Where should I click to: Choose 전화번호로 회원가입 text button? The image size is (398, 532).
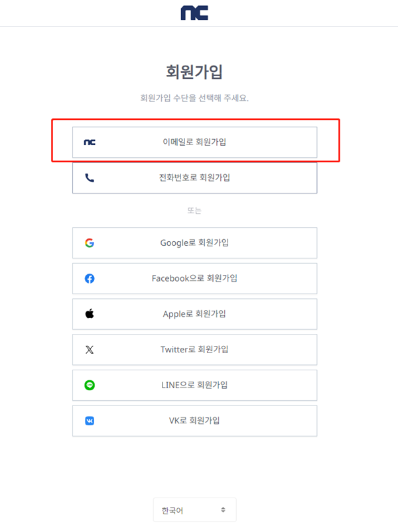194,178
